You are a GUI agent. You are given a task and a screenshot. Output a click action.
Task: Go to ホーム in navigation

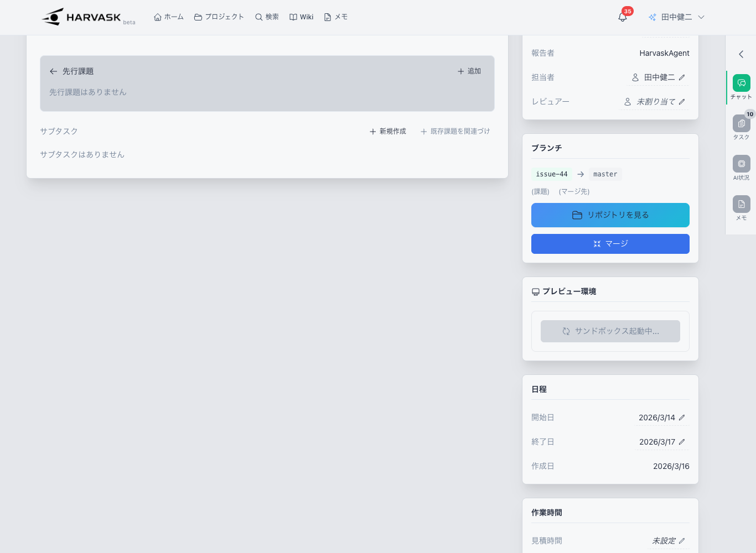(169, 17)
